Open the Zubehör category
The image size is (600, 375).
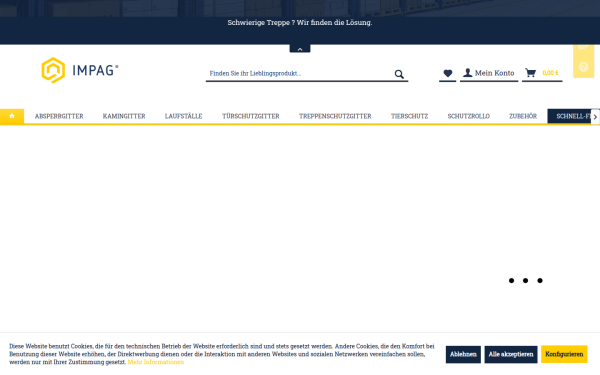pos(523,116)
